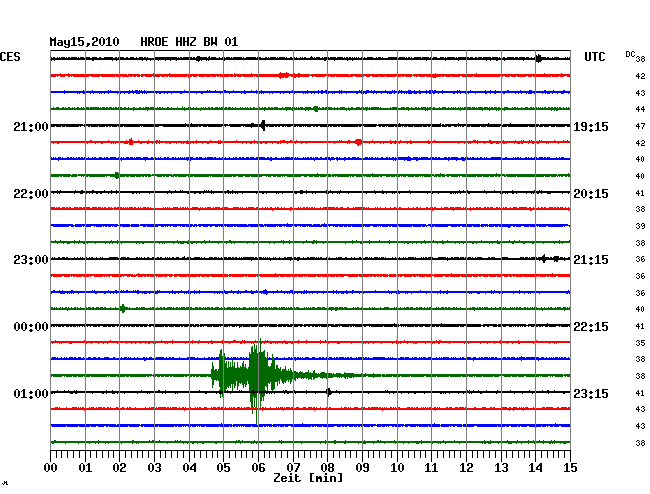This screenshot has height=494, width=650.
Task: Select the station label HROE HHZ BW 01
Action: click(x=189, y=42)
